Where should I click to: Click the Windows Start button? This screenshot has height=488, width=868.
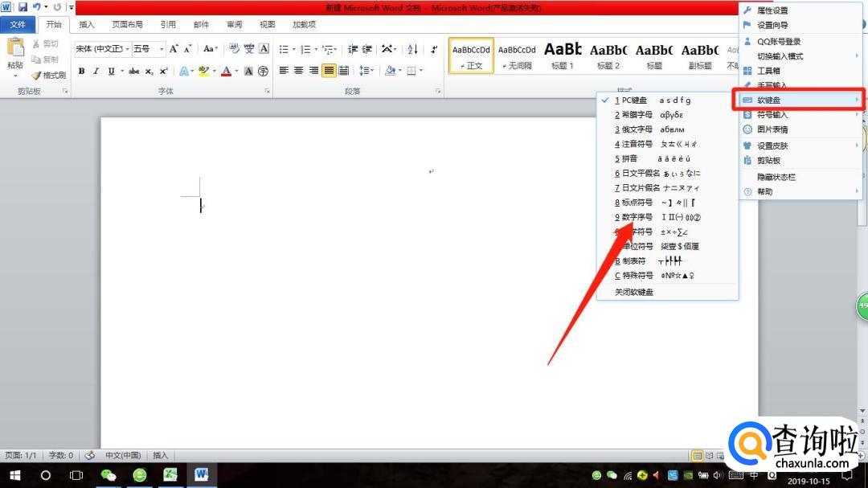(15, 475)
